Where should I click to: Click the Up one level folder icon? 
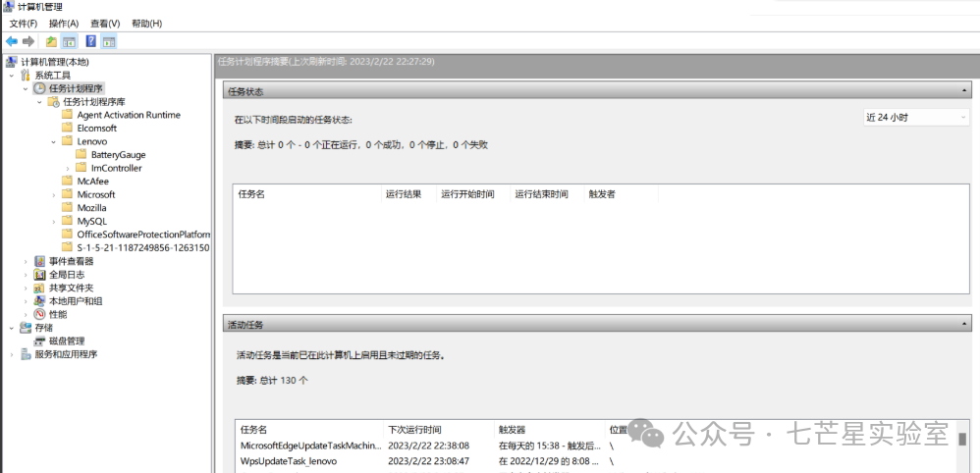(51, 41)
